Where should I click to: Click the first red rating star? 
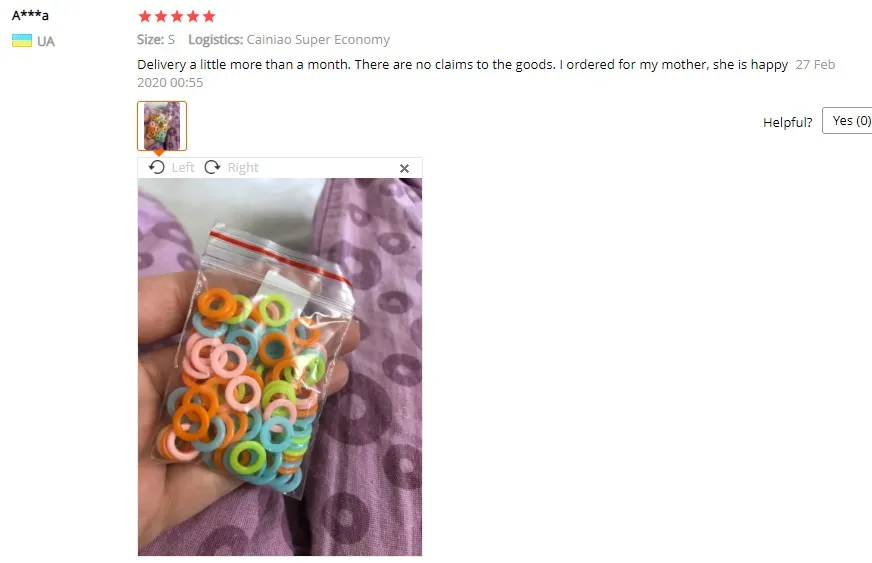pos(145,16)
